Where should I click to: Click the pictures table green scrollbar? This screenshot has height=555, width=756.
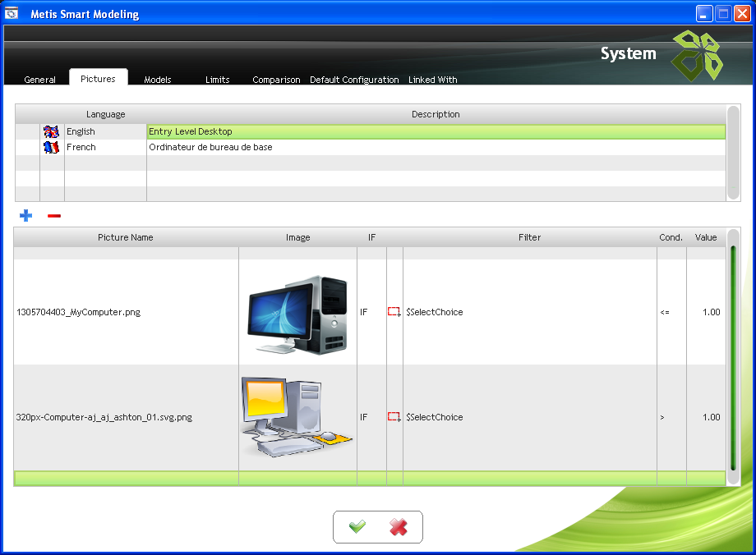coord(733,357)
